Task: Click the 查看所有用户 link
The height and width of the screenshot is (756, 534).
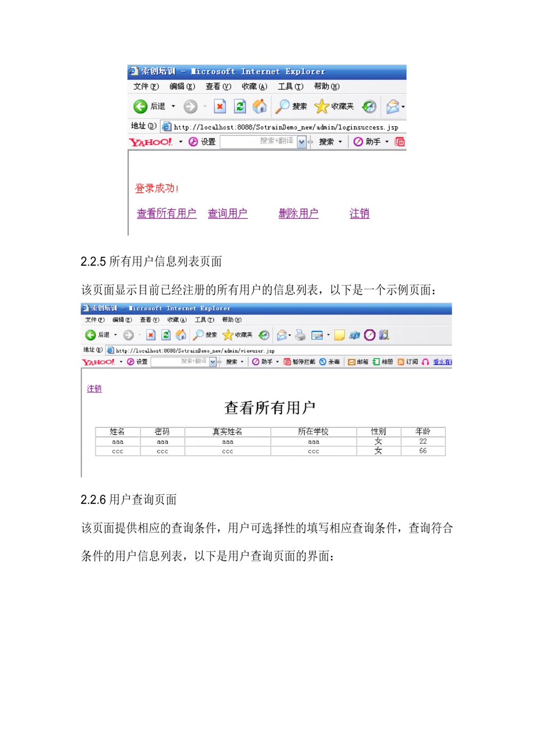Action: tap(166, 213)
